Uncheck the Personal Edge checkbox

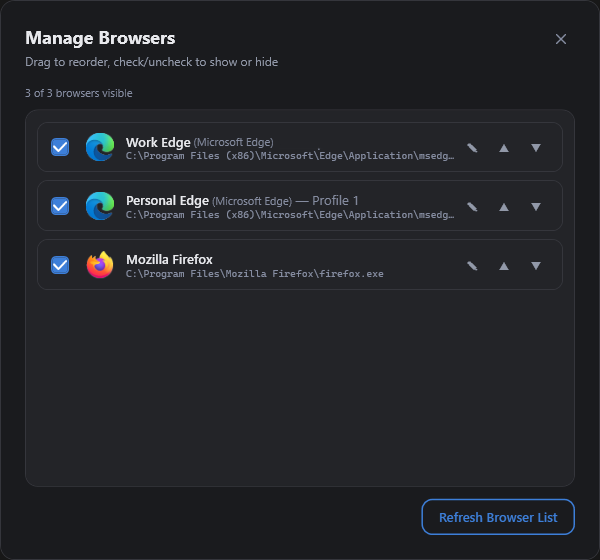pyautogui.click(x=60, y=206)
